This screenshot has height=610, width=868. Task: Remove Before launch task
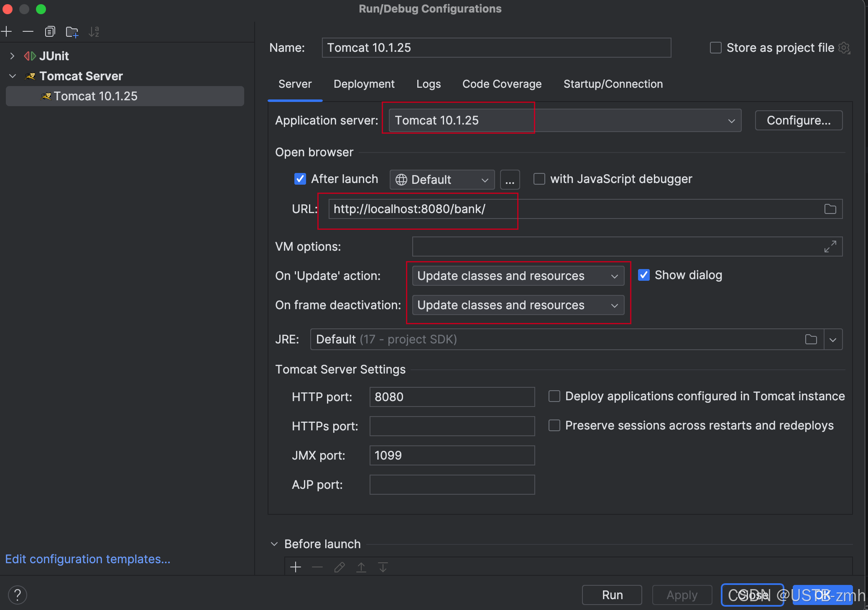pos(318,567)
